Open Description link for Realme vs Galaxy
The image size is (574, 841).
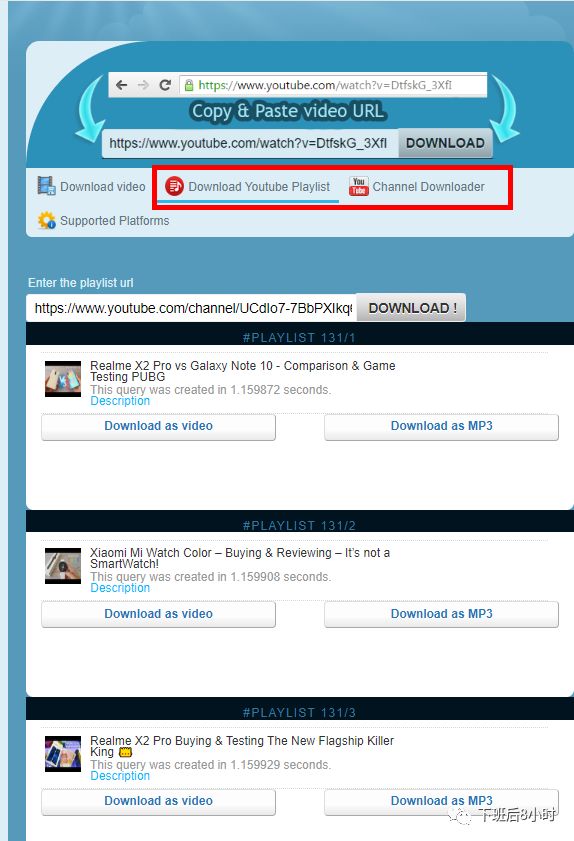[120, 401]
